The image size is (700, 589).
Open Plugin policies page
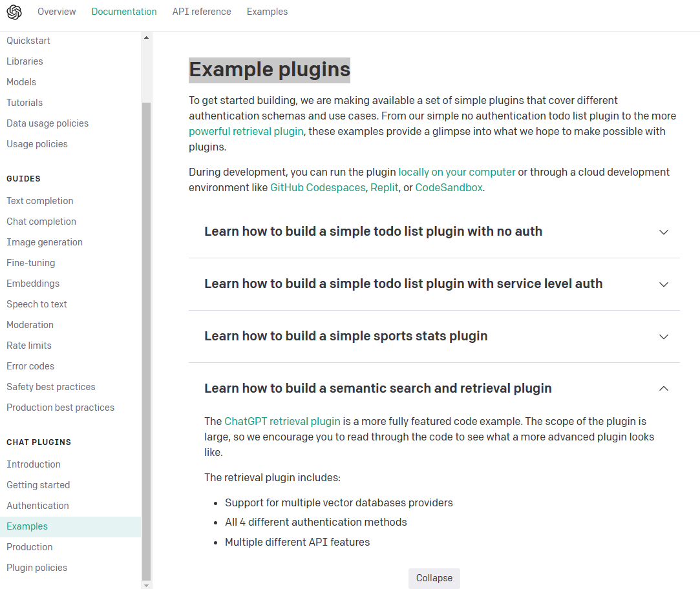37,568
